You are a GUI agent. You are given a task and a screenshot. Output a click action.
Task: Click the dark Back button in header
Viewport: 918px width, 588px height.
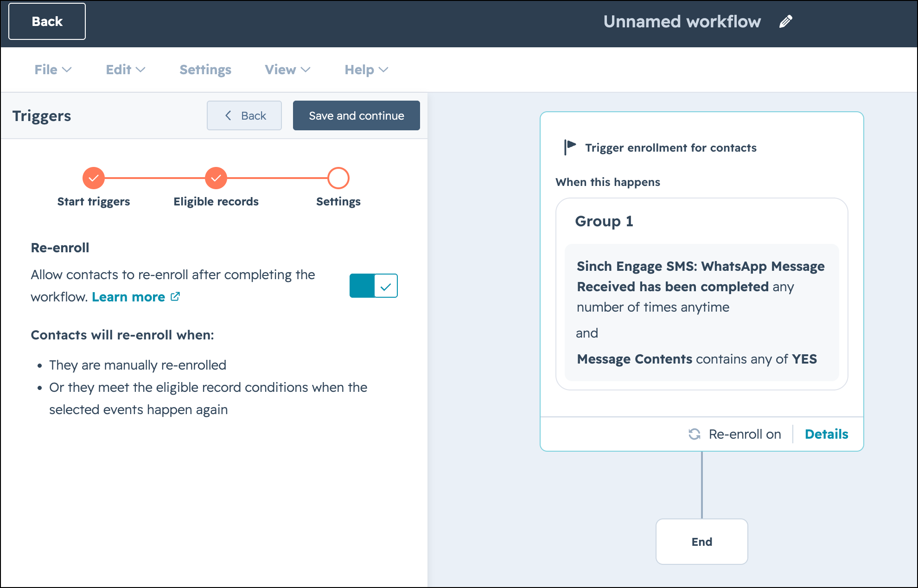click(x=47, y=21)
